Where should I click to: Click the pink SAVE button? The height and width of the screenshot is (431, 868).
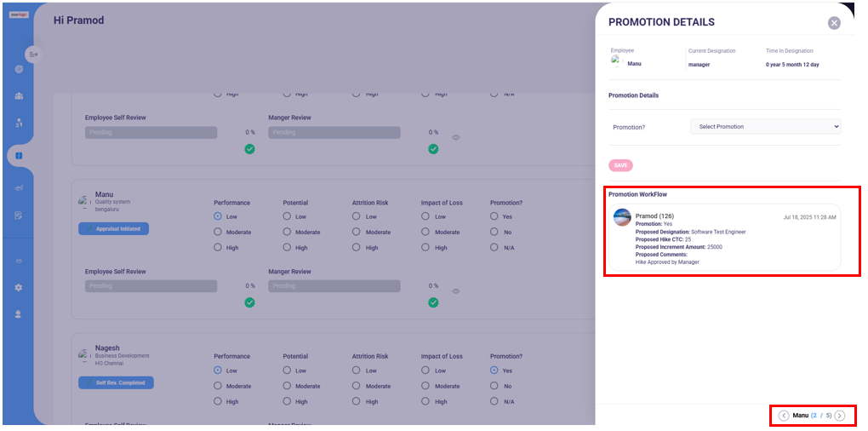point(620,165)
